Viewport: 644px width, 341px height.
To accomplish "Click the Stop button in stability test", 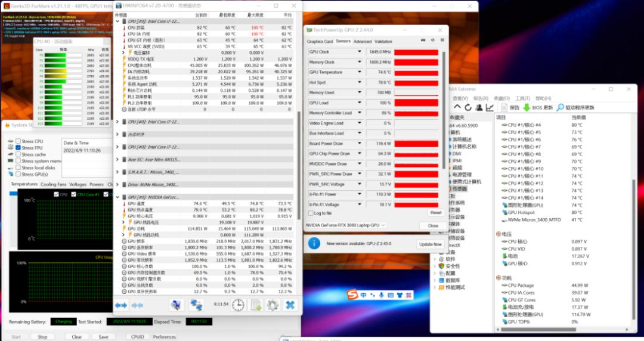I will point(42,337).
